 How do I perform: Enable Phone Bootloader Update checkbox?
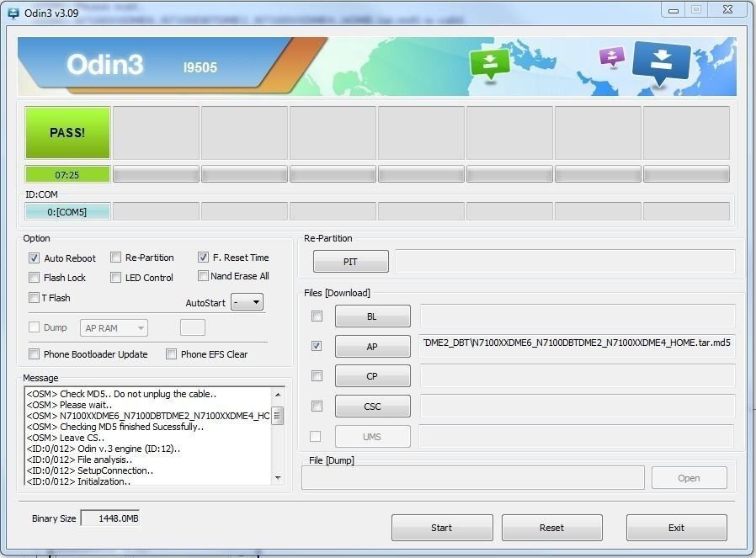34,354
